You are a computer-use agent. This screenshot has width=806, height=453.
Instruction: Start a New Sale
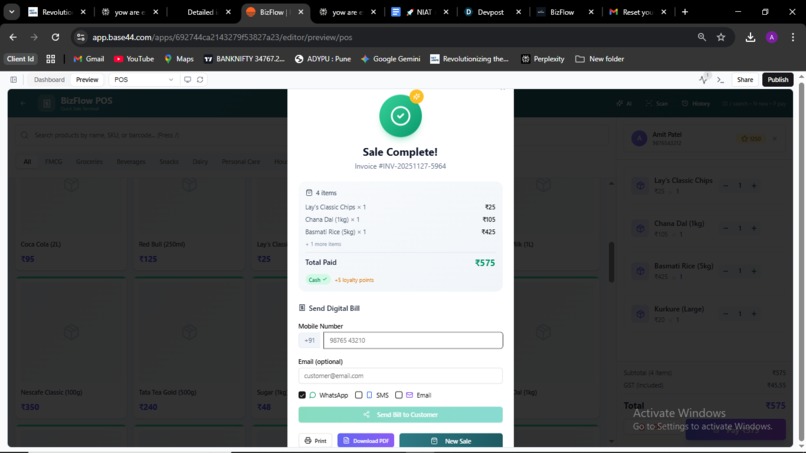tap(451, 441)
